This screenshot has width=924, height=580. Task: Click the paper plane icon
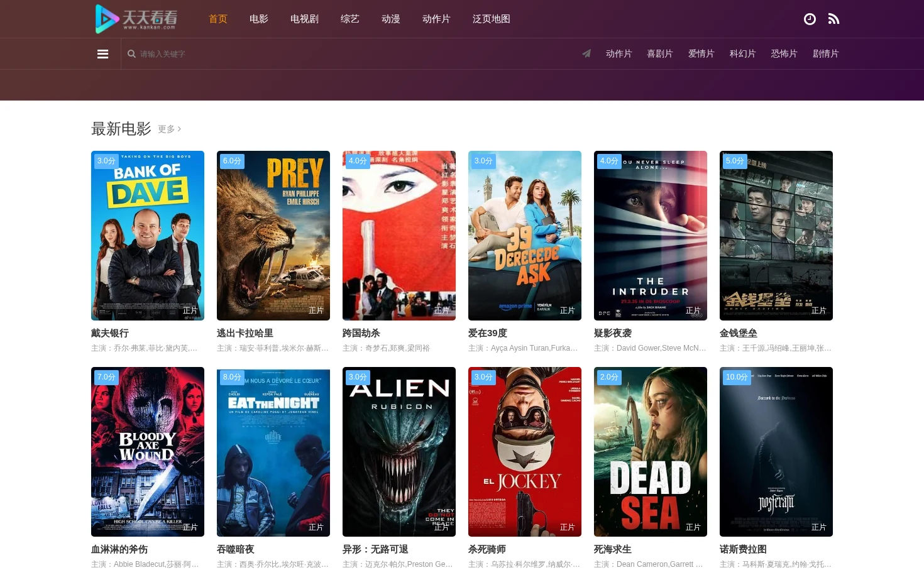click(586, 53)
